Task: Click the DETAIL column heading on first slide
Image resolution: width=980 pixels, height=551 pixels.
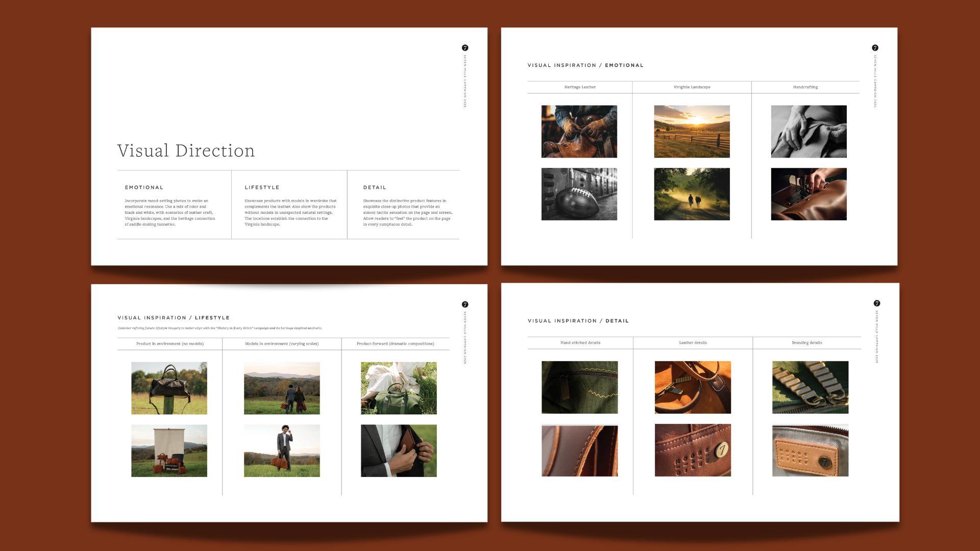Action: (x=375, y=188)
